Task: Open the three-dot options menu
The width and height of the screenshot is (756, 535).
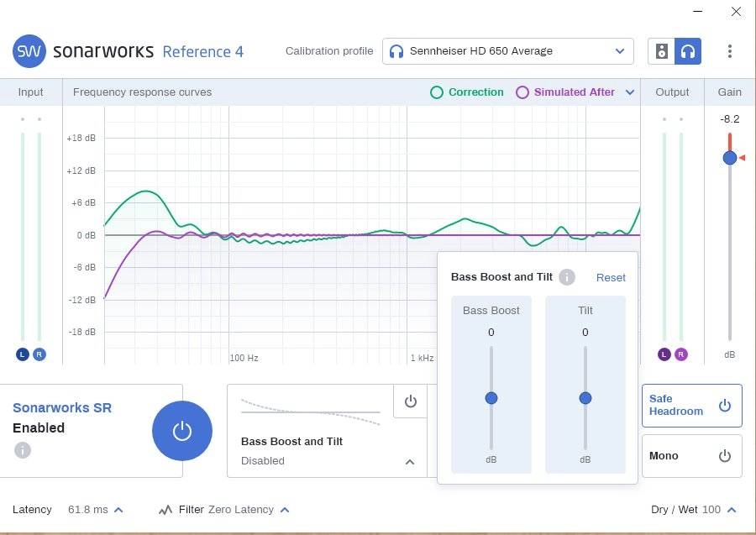Action: [729, 51]
